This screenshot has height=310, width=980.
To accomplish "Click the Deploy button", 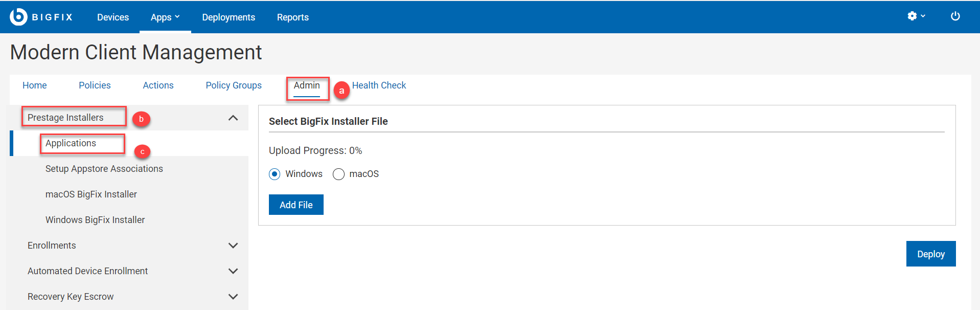I will (x=931, y=254).
